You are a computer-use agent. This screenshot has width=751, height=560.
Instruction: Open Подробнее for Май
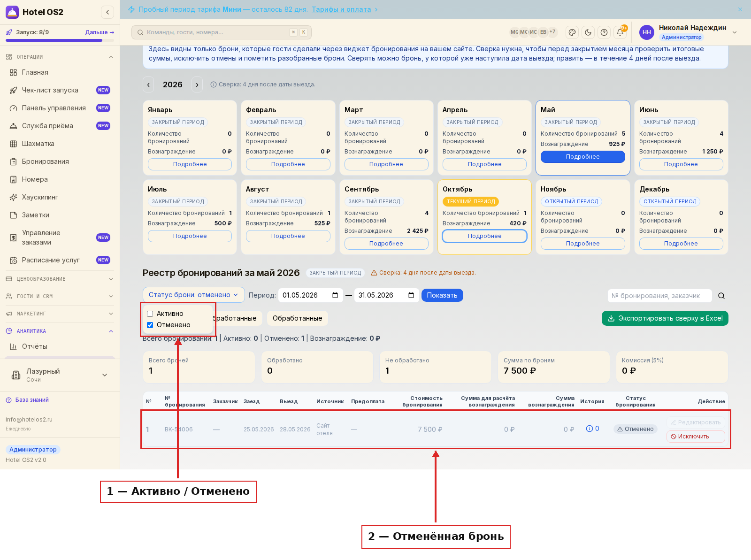[583, 157]
